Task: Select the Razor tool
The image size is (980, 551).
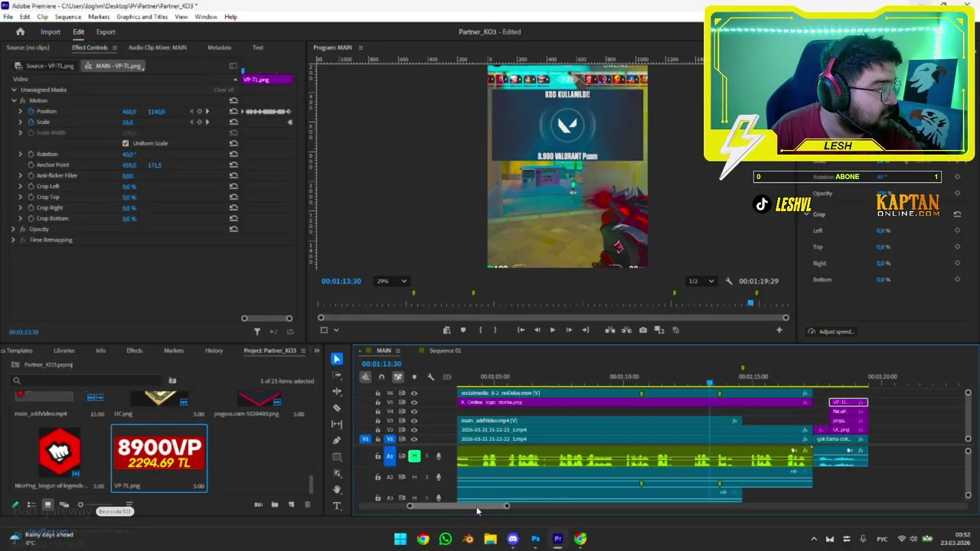Action: pos(337,408)
